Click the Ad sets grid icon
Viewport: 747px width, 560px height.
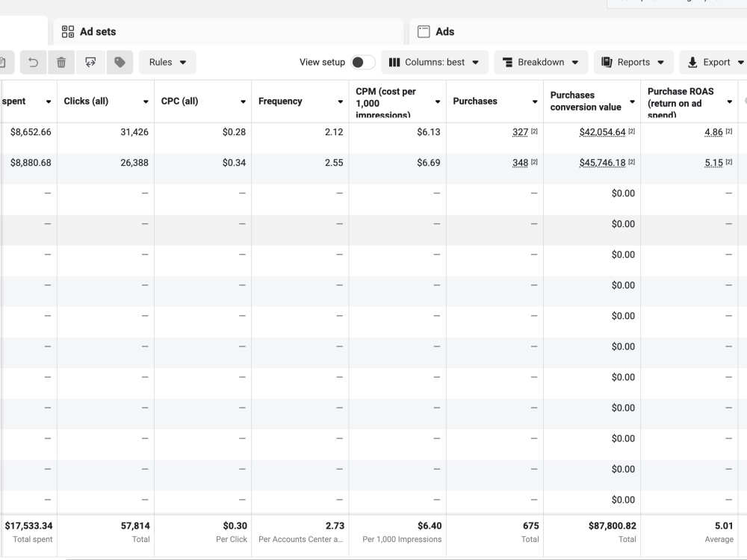pyautogui.click(x=68, y=31)
